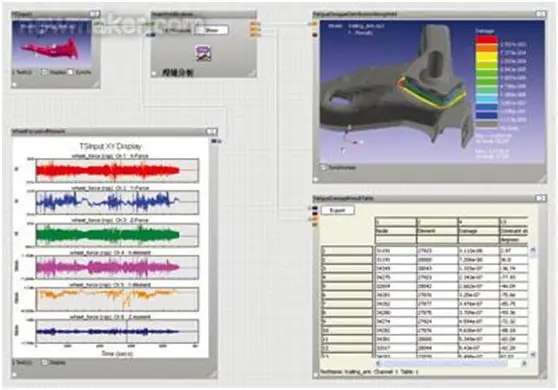This screenshot has height=390, width=558.
Task: Click the 3D model thumbnail in TSInput glyph
Action: [x=52, y=43]
